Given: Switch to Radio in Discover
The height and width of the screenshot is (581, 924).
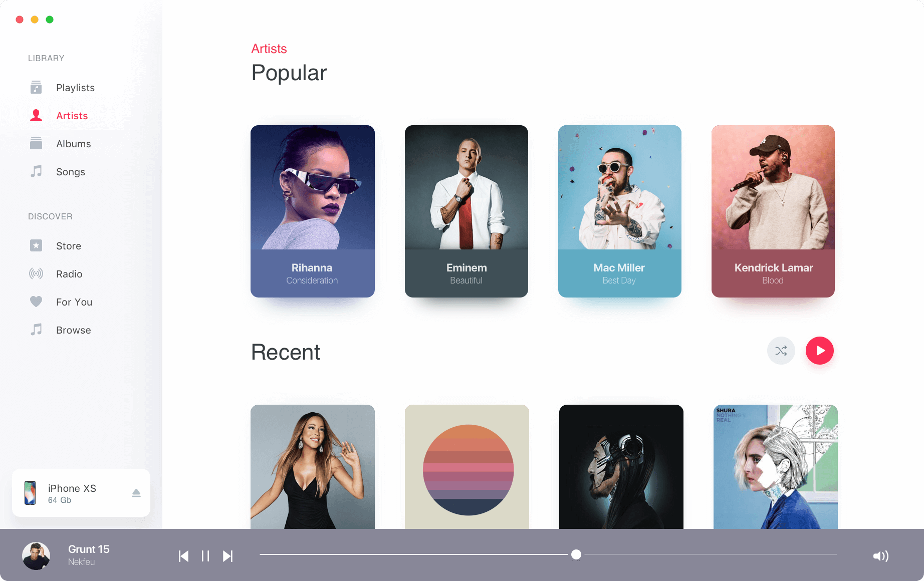Looking at the screenshot, I should point(69,274).
